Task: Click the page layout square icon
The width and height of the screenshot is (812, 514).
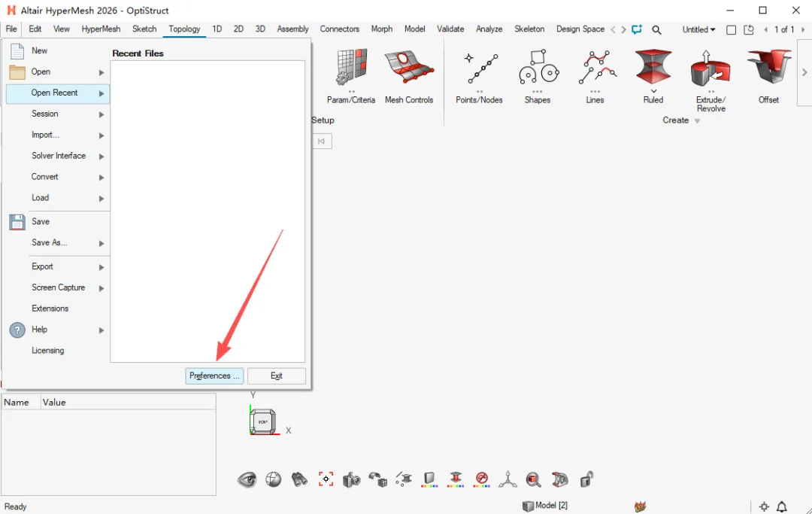Action: click(x=732, y=30)
